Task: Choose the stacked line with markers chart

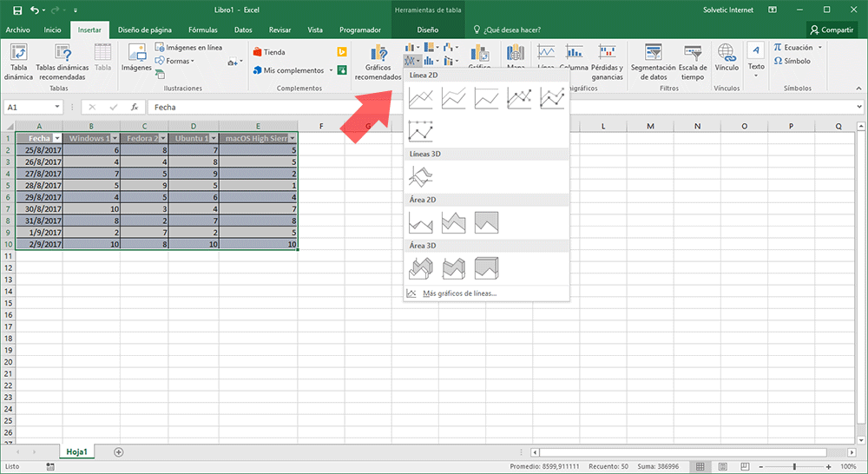Action: coord(552,98)
